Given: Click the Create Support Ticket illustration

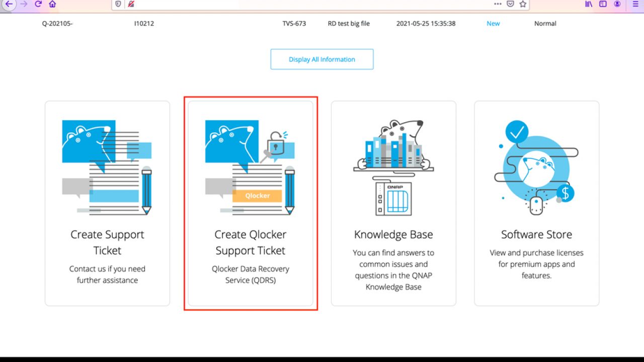Looking at the screenshot, I should tap(107, 167).
